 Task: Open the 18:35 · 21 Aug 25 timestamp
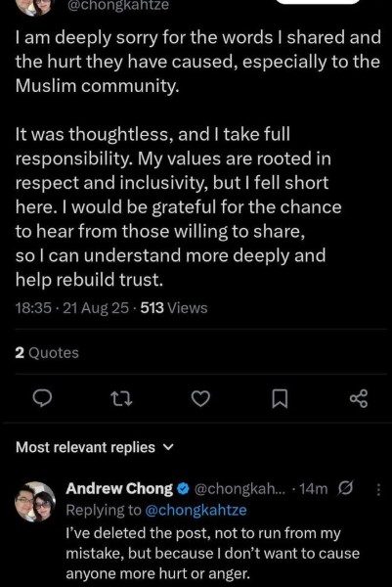[x=71, y=308]
